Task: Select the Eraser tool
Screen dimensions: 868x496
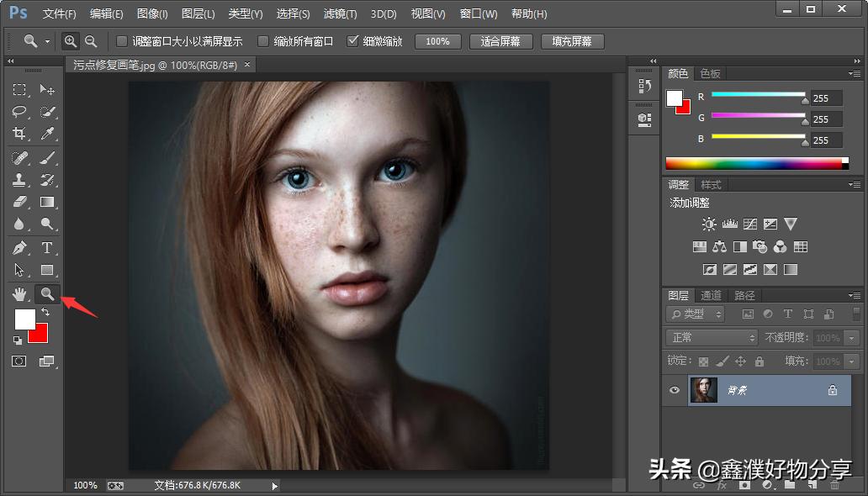Action: tap(19, 202)
